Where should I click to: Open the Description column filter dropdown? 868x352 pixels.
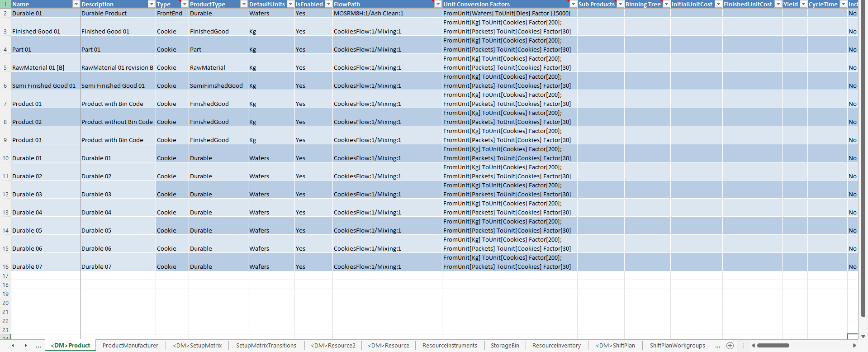(x=152, y=4)
